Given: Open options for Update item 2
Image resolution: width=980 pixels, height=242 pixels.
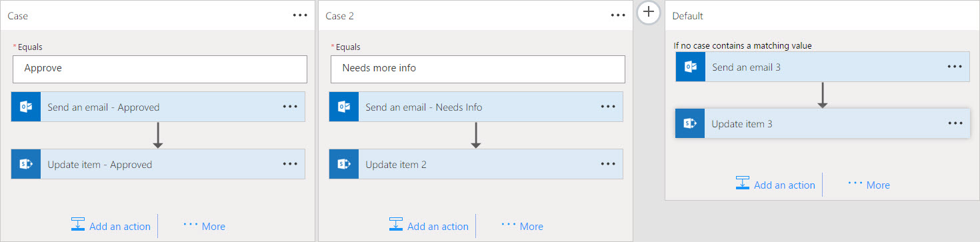Looking at the screenshot, I should click(x=608, y=164).
